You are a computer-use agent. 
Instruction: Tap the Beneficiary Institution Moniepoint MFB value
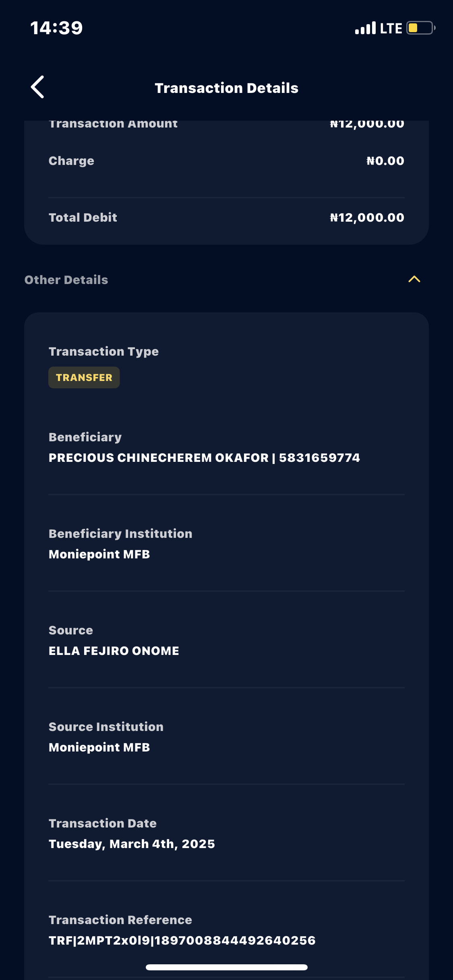[99, 554]
